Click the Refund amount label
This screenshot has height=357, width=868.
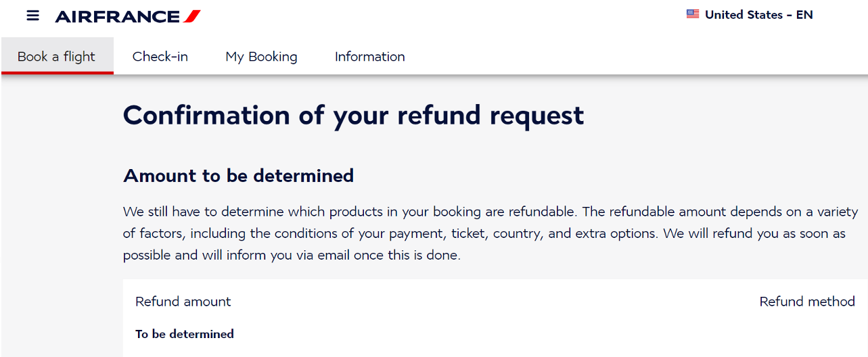pyautogui.click(x=183, y=302)
